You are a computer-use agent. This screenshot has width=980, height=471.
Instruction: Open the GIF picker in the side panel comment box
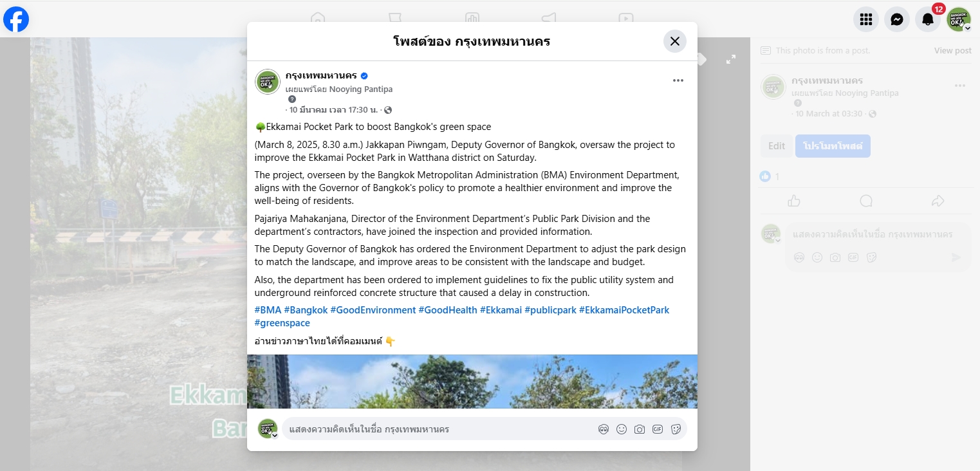pos(853,257)
